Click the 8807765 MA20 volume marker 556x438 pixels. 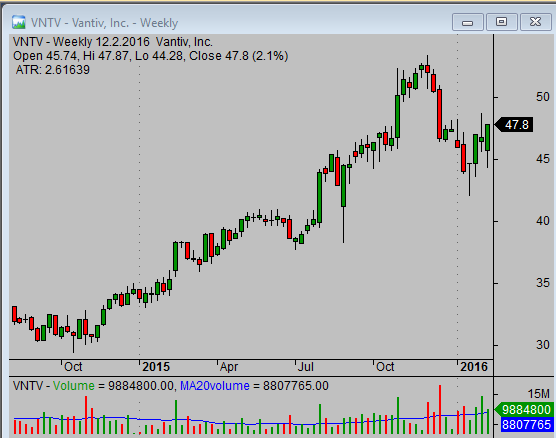tap(526, 425)
